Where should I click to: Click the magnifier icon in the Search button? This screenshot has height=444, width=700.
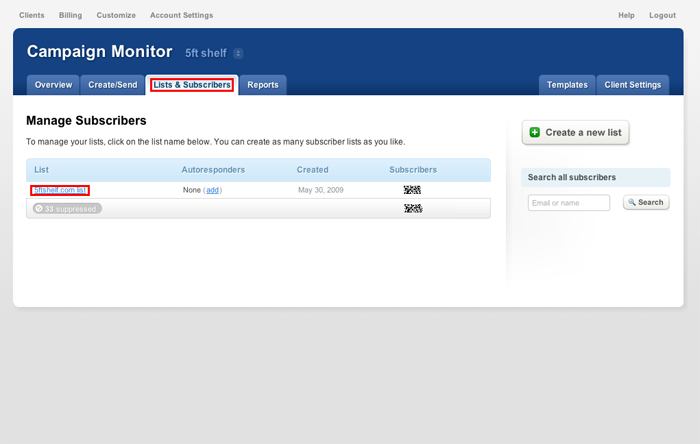pos(632,202)
